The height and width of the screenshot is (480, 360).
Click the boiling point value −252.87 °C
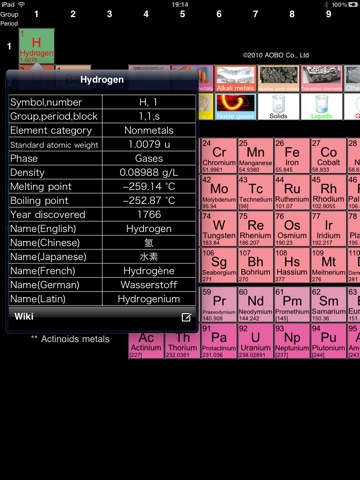(x=149, y=200)
